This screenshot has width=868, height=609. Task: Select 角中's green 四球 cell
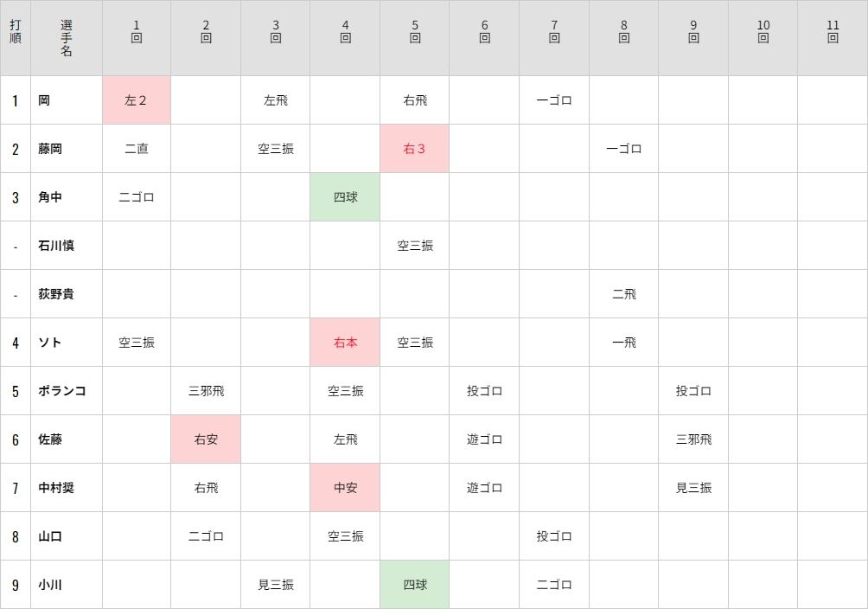(345, 197)
